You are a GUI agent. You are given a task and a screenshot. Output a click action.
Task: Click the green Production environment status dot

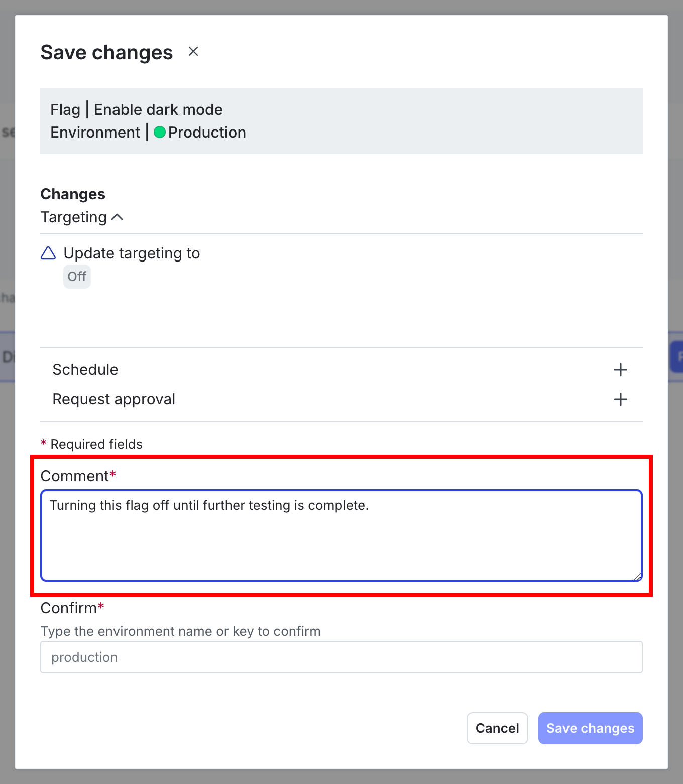click(x=159, y=132)
